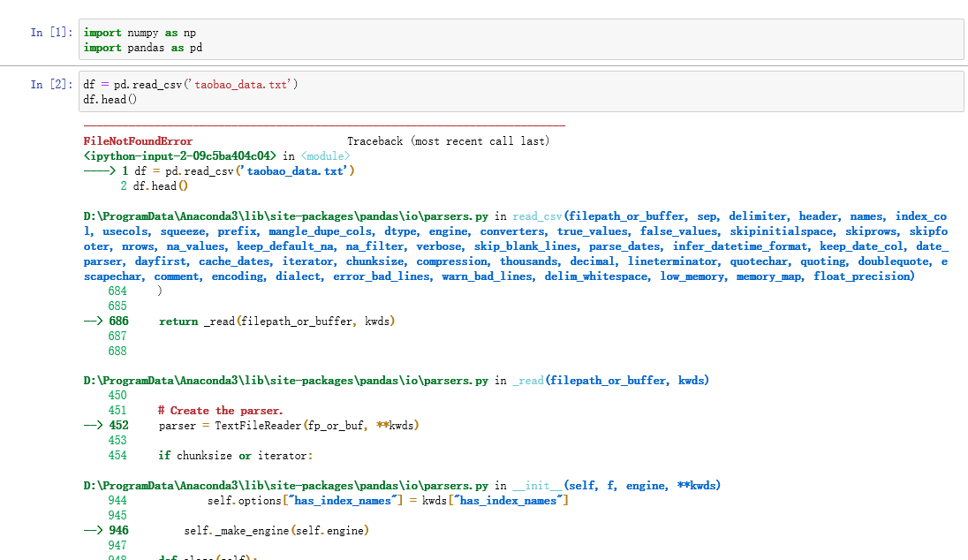Select the In [2]: prompt label

tap(51, 84)
